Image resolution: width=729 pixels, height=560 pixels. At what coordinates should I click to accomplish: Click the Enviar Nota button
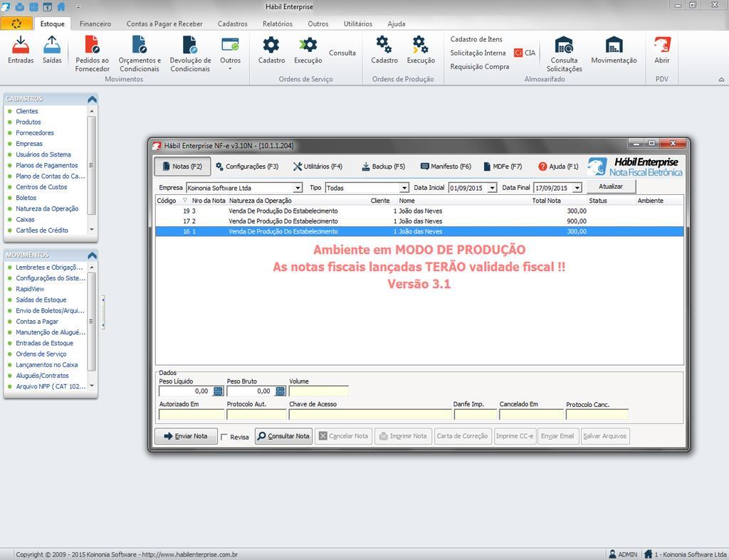186,436
